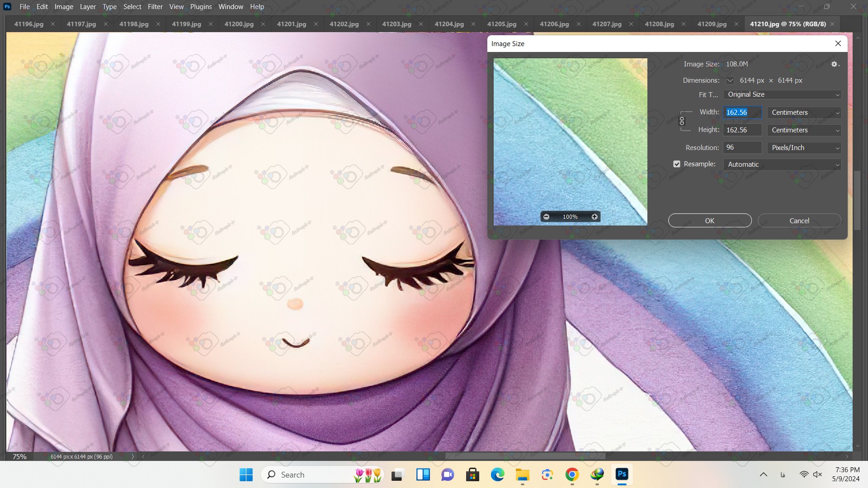868x488 pixels.
Task: Open the Filter menu
Action: tap(155, 6)
